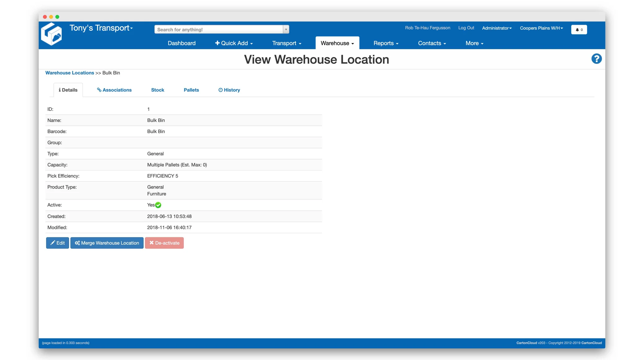The width and height of the screenshot is (644, 360).
Task: Click the De-activate button
Action: coord(164,243)
